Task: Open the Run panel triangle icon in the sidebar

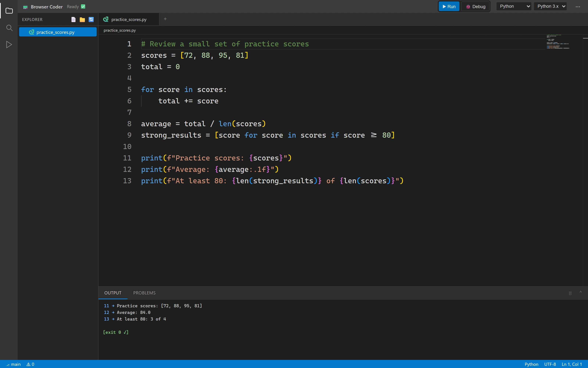Action: (9, 45)
